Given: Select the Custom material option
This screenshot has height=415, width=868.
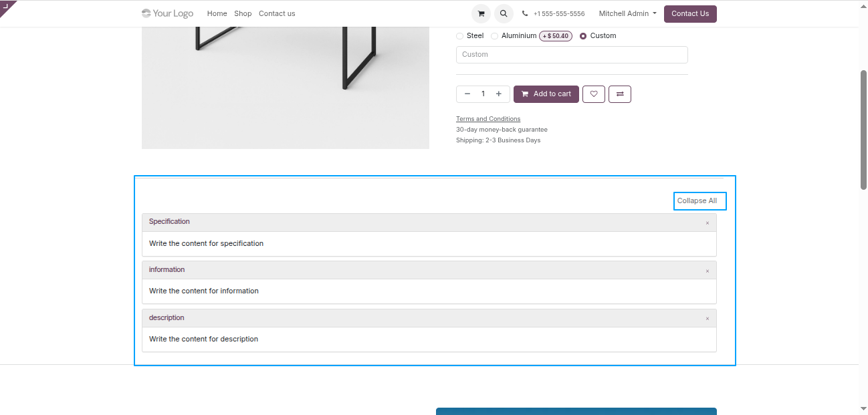Looking at the screenshot, I should pyautogui.click(x=582, y=35).
